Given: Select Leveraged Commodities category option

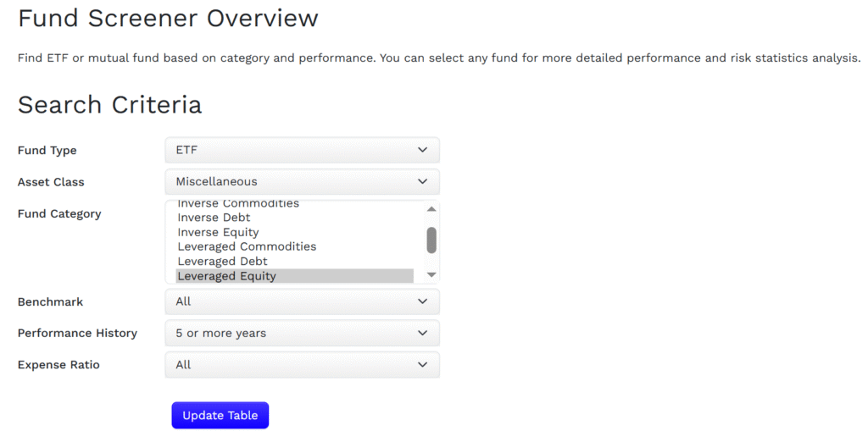Looking at the screenshot, I should coord(247,246).
